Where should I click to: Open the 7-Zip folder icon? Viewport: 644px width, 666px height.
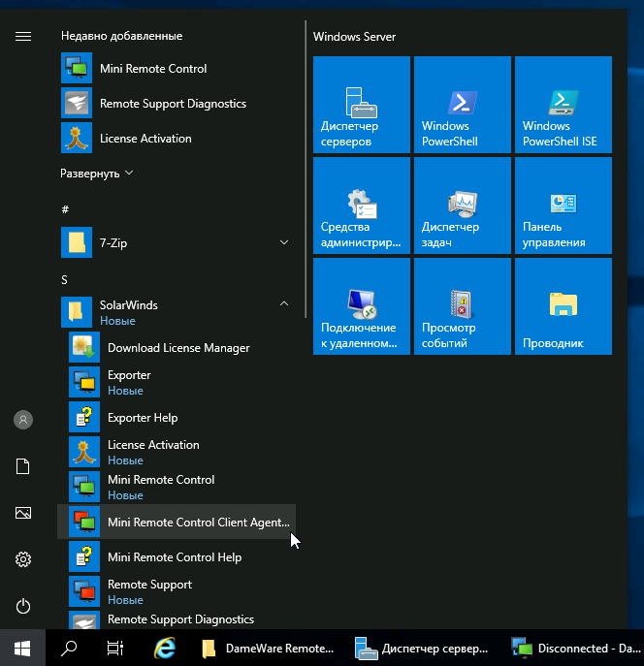click(77, 242)
